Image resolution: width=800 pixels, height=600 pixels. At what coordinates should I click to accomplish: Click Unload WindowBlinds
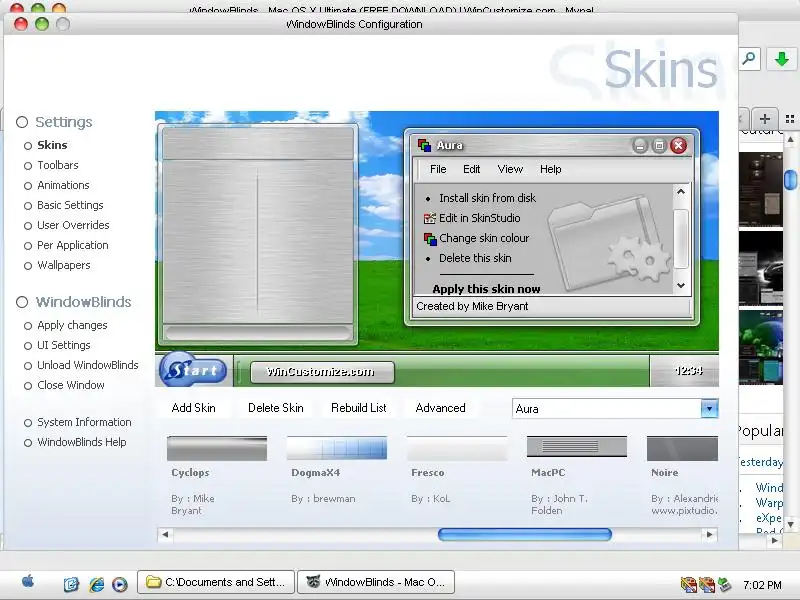click(88, 365)
